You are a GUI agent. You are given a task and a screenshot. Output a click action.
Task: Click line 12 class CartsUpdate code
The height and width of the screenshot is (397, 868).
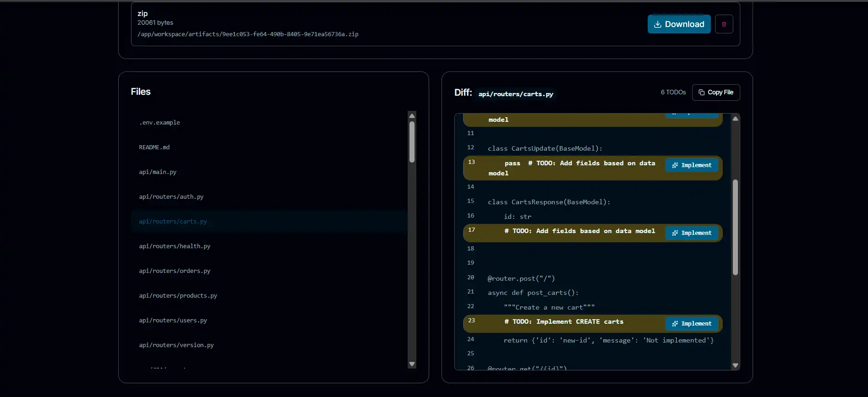545,148
